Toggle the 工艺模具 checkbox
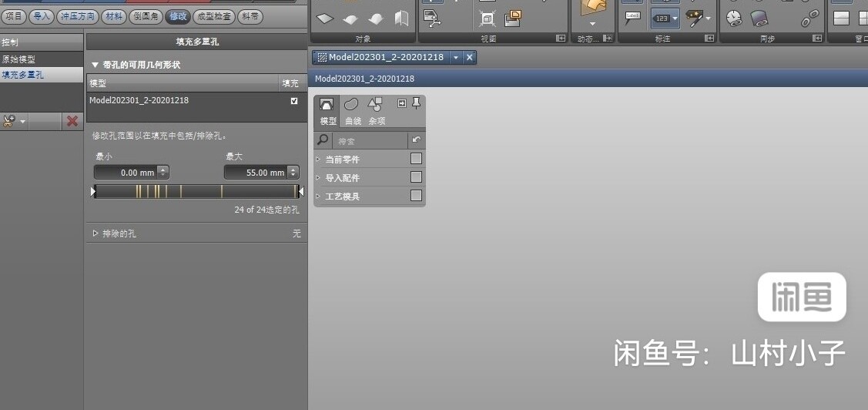The width and height of the screenshot is (868, 410). tap(416, 196)
